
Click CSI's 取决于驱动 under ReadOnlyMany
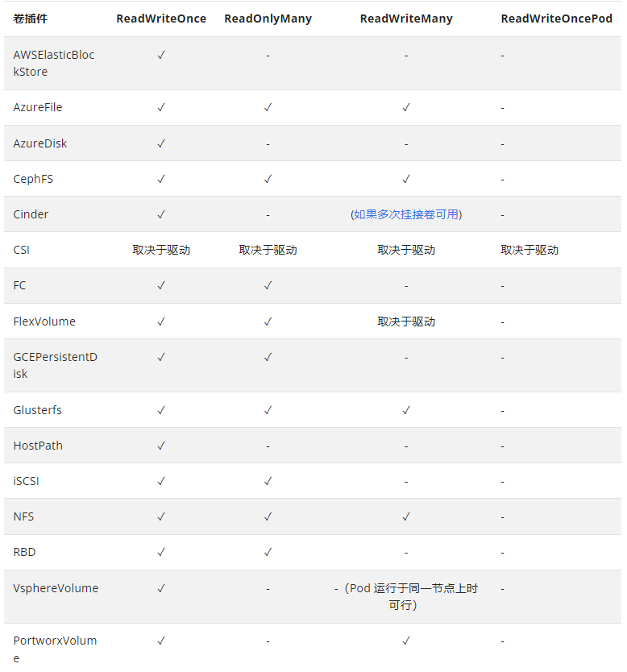click(x=268, y=250)
